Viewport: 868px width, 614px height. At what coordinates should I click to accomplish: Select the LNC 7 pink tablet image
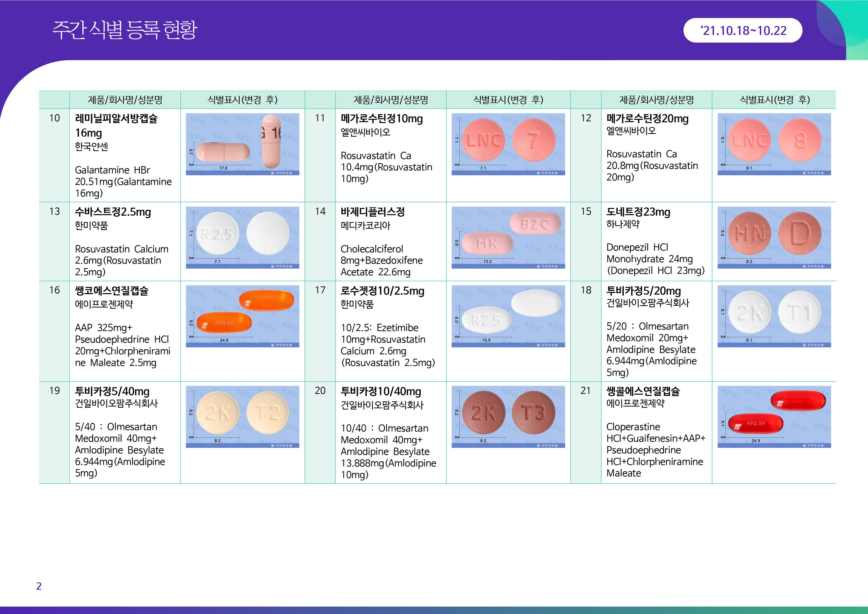pyautogui.click(x=508, y=144)
